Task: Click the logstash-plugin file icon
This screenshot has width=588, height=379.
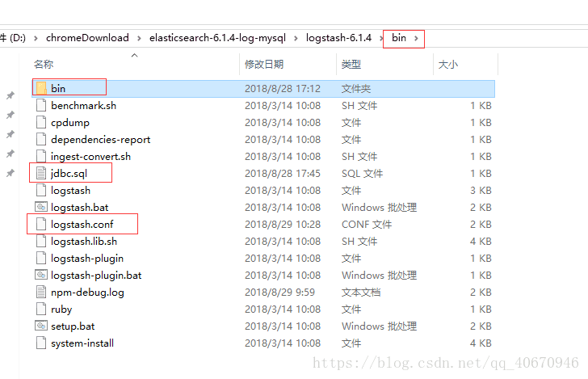Action: (x=41, y=258)
